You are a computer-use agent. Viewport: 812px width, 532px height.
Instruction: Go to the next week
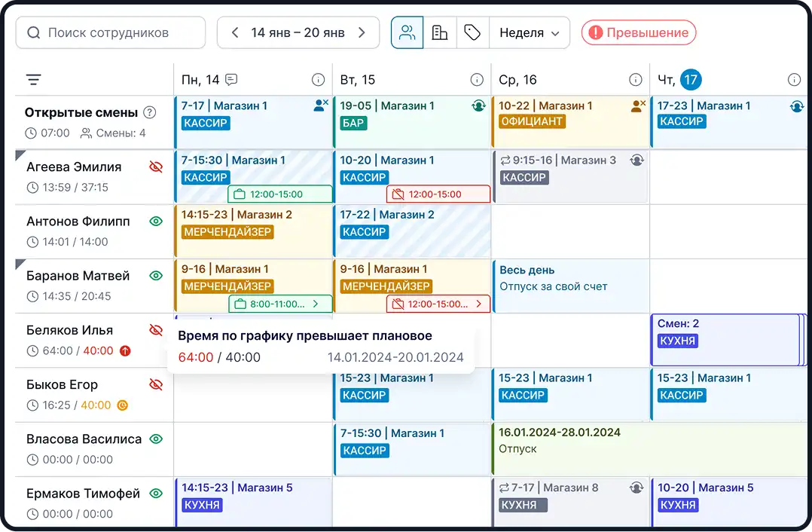362,32
